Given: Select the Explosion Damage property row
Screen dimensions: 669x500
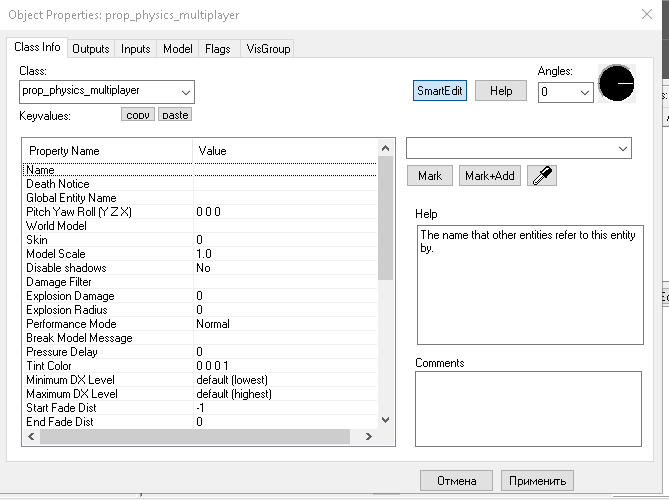Looking at the screenshot, I should (x=200, y=296).
